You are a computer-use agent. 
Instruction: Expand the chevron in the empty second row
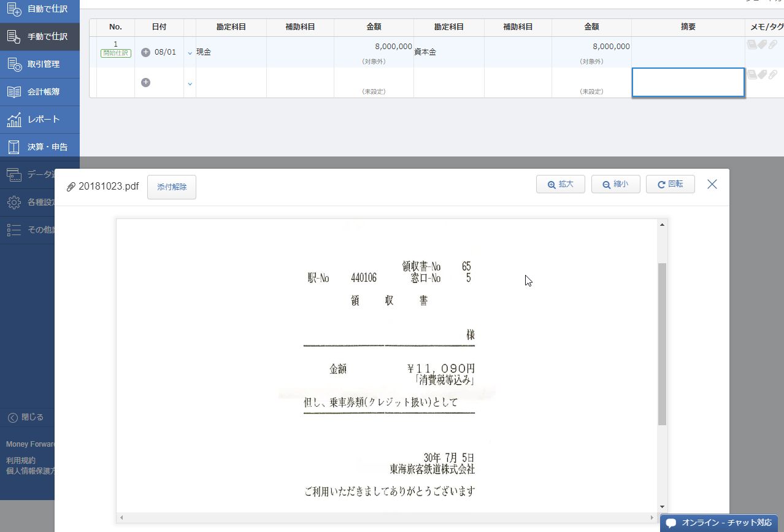[190, 84]
